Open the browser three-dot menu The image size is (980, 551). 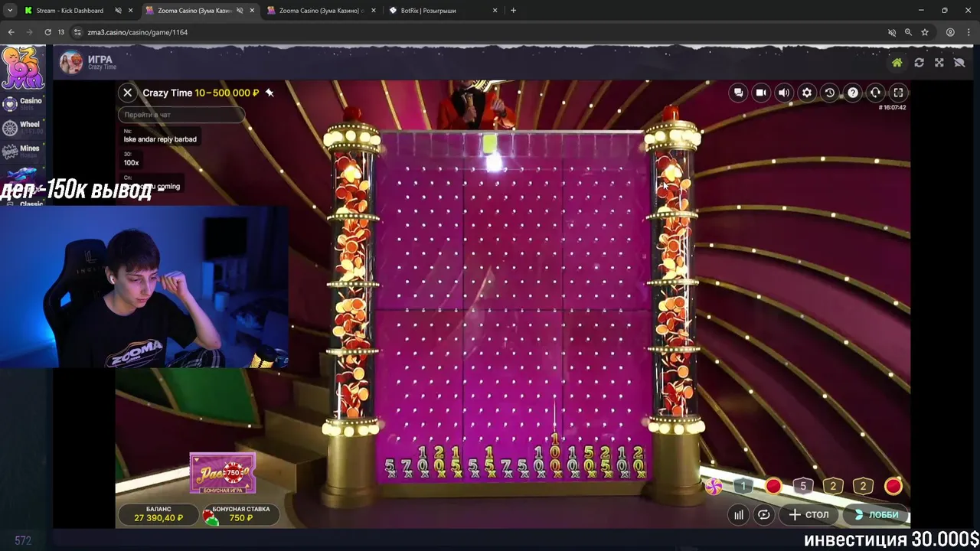point(969,32)
